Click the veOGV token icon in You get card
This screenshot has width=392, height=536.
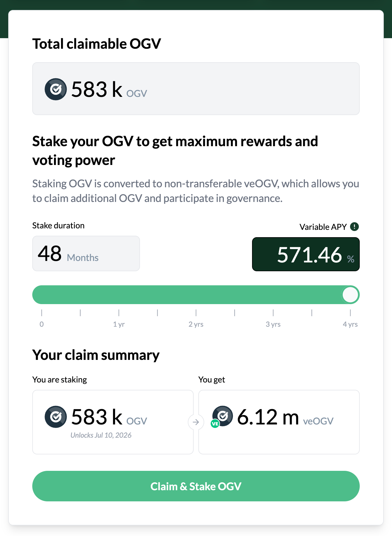click(x=223, y=416)
